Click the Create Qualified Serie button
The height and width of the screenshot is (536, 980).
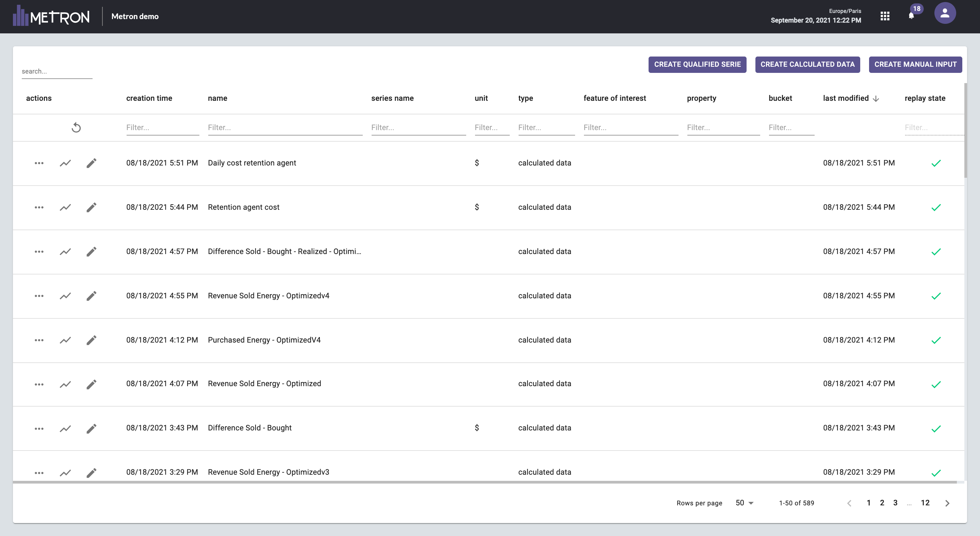click(697, 64)
